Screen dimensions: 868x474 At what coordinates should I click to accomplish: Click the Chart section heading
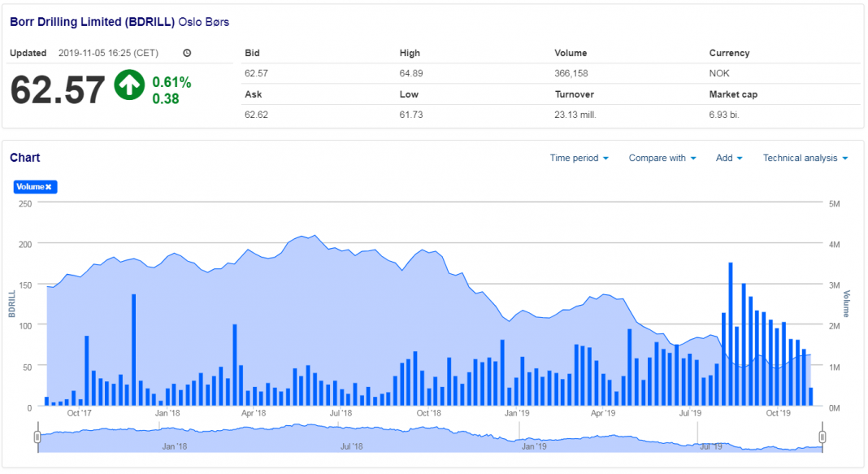click(25, 158)
